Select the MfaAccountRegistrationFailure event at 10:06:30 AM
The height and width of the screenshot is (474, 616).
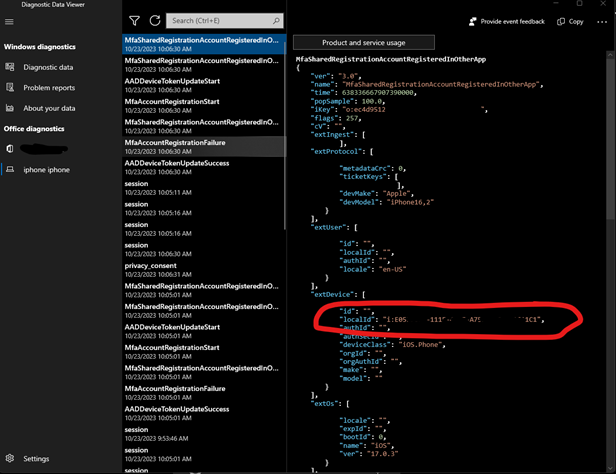click(202, 146)
